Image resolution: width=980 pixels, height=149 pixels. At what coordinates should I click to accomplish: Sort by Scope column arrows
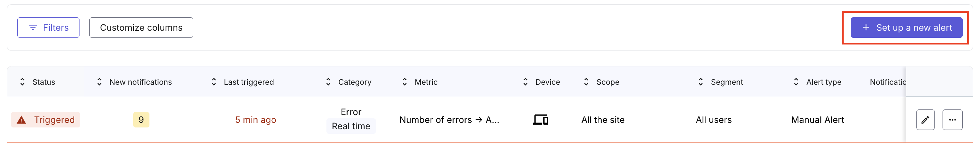coord(586,82)
